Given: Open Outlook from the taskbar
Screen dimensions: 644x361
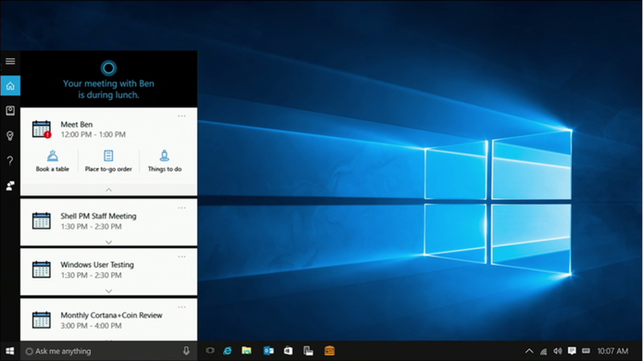Looking at the screenshot, I should 268,351.
